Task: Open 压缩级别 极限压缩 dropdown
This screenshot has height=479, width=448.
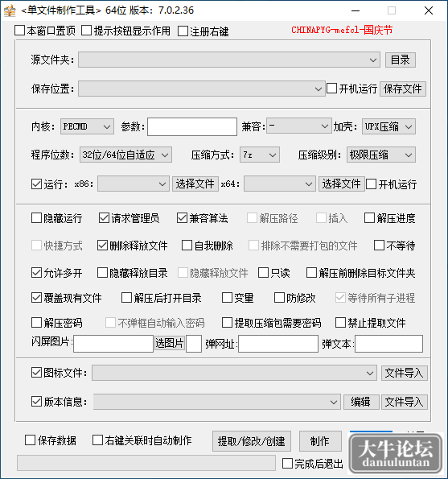Action: tap(381, 155)
